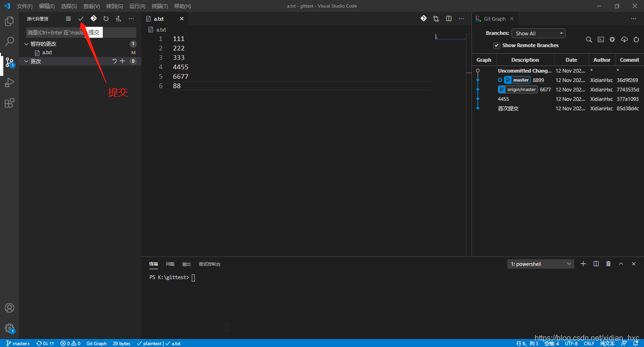Open the 查看(V) menu
The height and width of the screenshot is (347, 644).
coord(91,6)
